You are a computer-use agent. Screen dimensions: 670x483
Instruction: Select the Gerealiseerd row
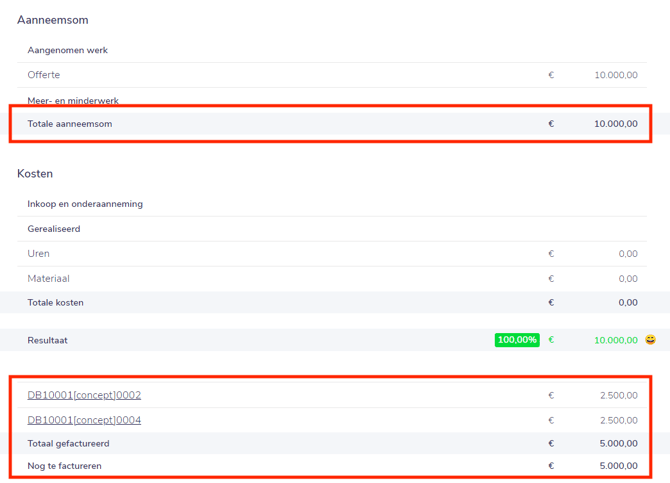[x=332, y=229]
